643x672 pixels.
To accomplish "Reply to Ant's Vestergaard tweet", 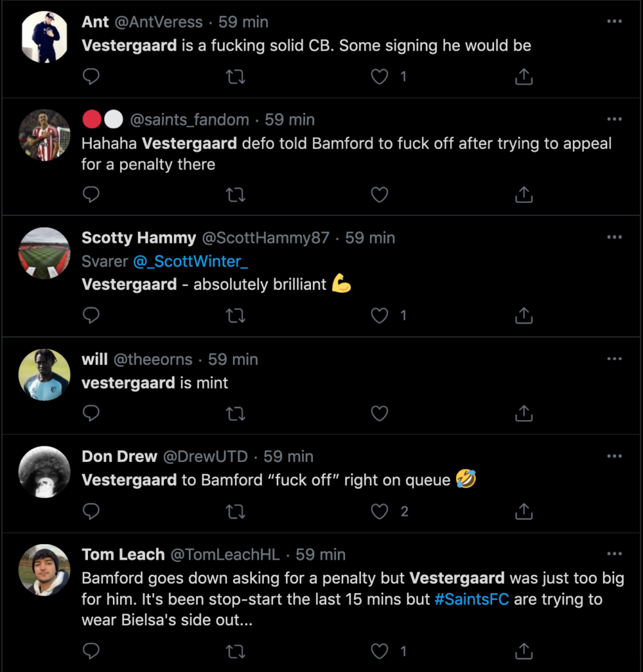I will click(91, 77).
